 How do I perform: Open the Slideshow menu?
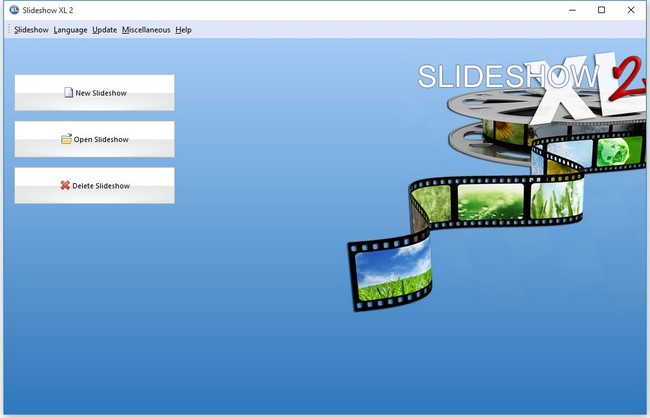pyautogui.click(x=31, y=30)
